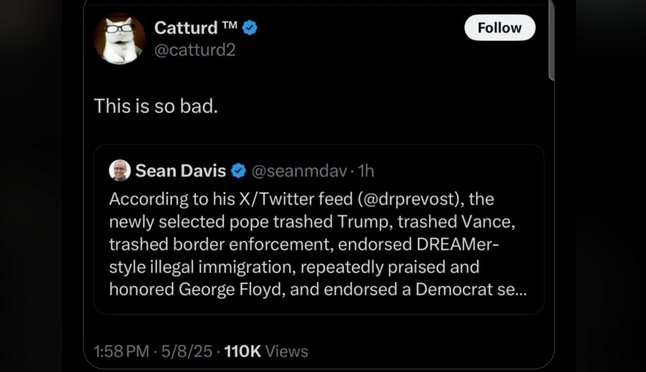The image size is (646, 372).
Task: Open the quoted Sean Davis post body
Action: (318, 244)
